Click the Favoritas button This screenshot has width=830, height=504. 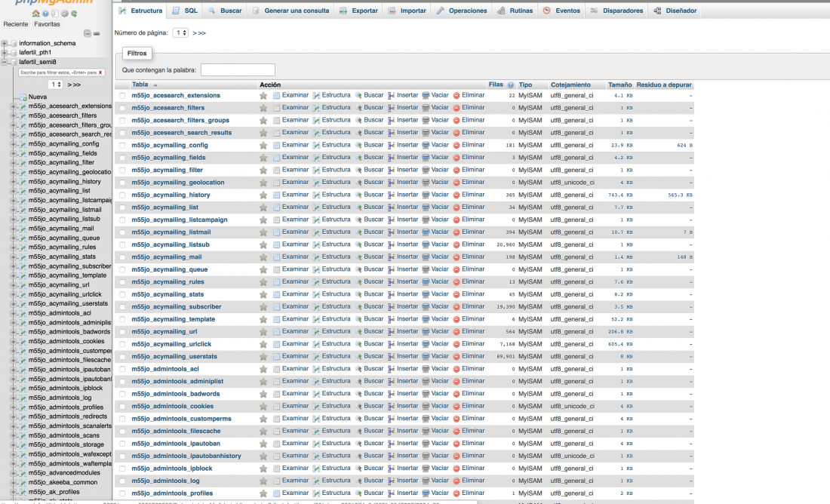click(47, 24)
